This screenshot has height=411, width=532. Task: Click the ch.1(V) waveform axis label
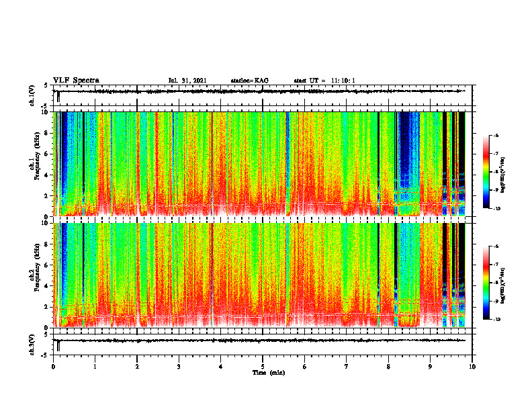(x=32, y=95)
